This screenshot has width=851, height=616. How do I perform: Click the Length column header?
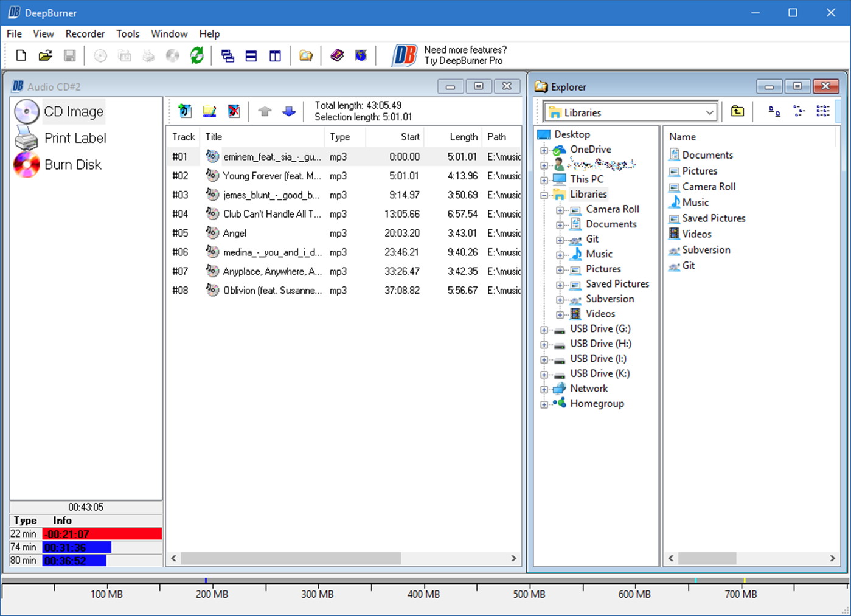point(453,137)
